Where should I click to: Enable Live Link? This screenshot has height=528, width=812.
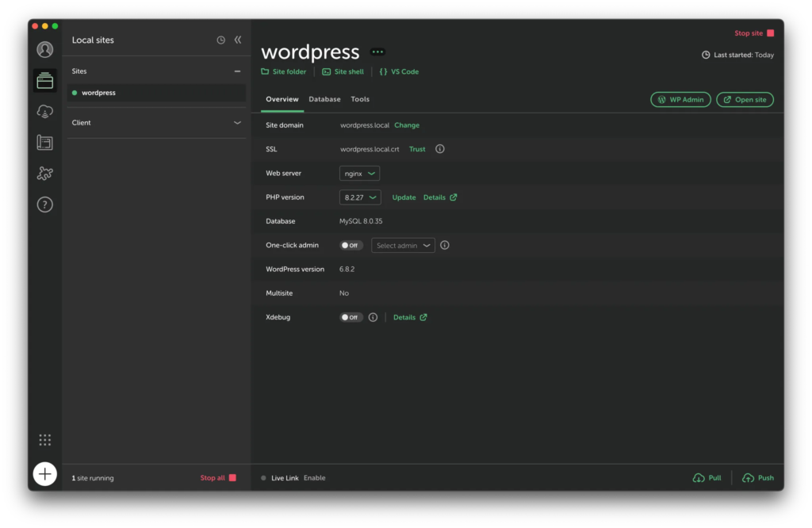pos(314,478)
